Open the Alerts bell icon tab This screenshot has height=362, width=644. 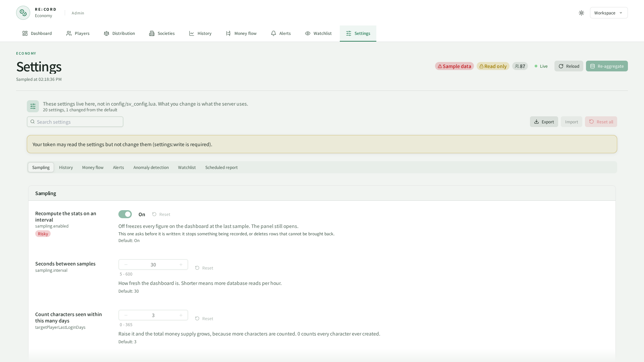[x=274, y=34]
